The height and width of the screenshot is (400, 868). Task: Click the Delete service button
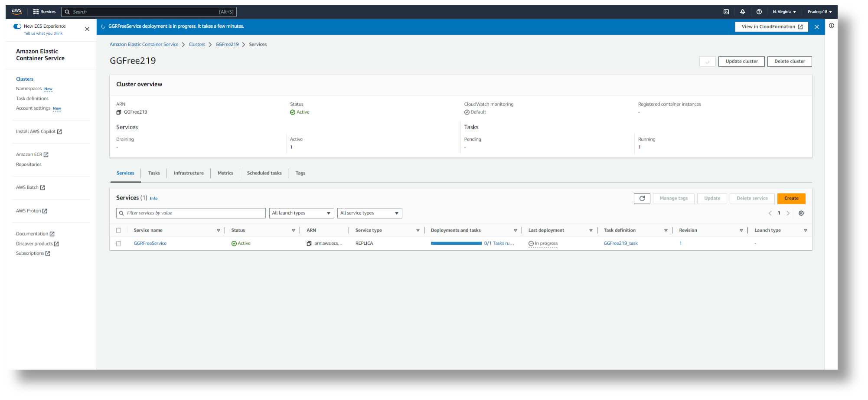(x=752, y=199)
